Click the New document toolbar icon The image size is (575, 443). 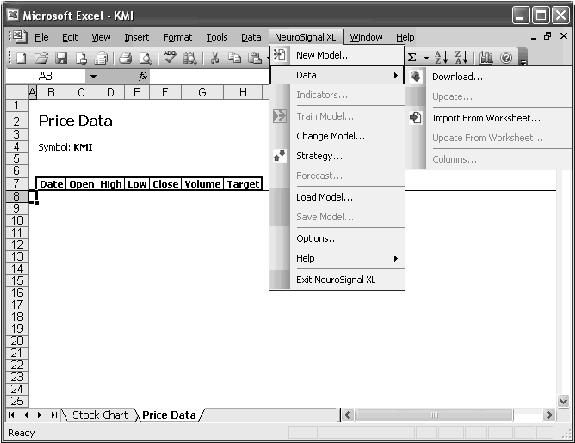tap(21, 58)
